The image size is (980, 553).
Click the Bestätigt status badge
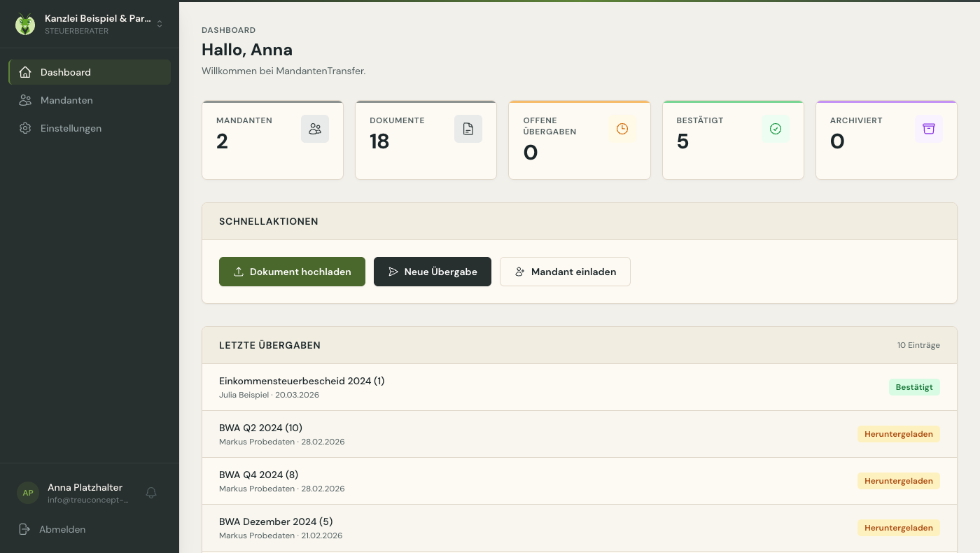point(914,387)
